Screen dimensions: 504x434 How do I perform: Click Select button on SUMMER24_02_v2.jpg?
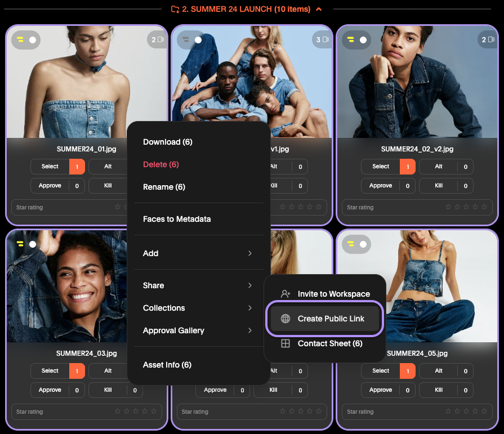(381, 167)
